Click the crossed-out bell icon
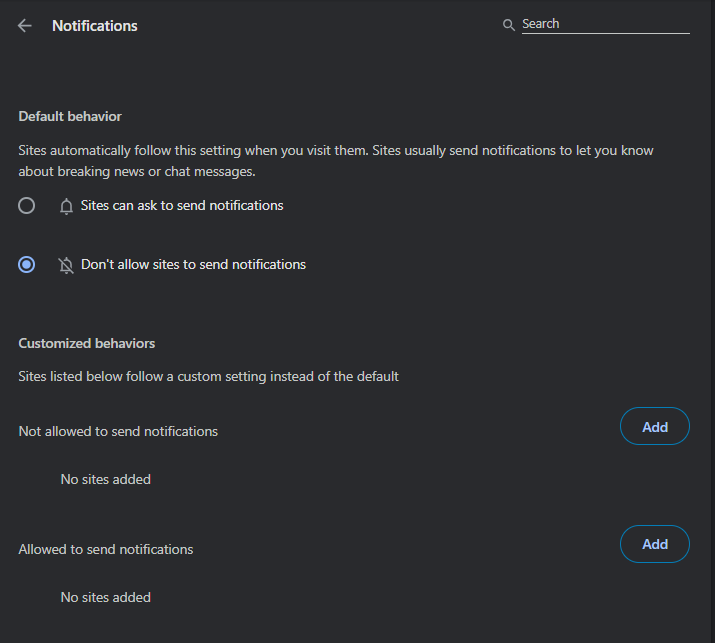The image size is (715, 643). tap(67, 265)
